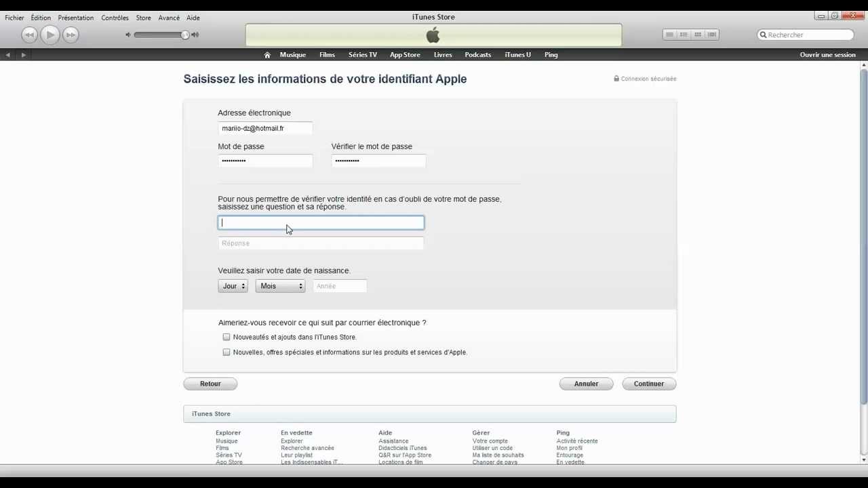
Task: Click the next track fast-forward button
Action: pos(71,35)
